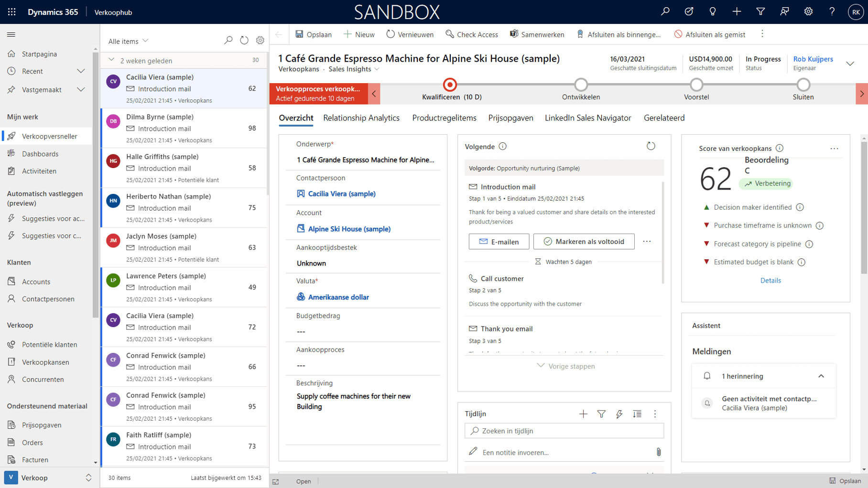Mark the step with Markeren als voltooid
The width and height of the screenshot is (868, 488).
[584, 242]
